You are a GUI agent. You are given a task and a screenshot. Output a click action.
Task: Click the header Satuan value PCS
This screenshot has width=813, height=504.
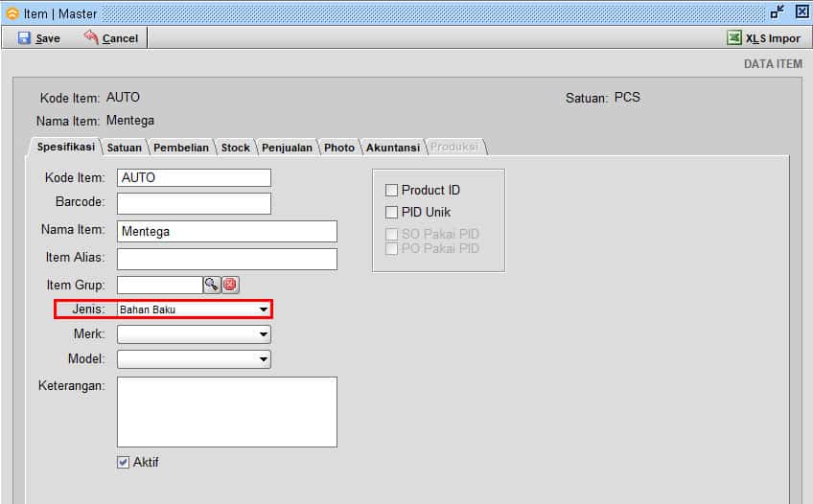click(x=627, y=98)
